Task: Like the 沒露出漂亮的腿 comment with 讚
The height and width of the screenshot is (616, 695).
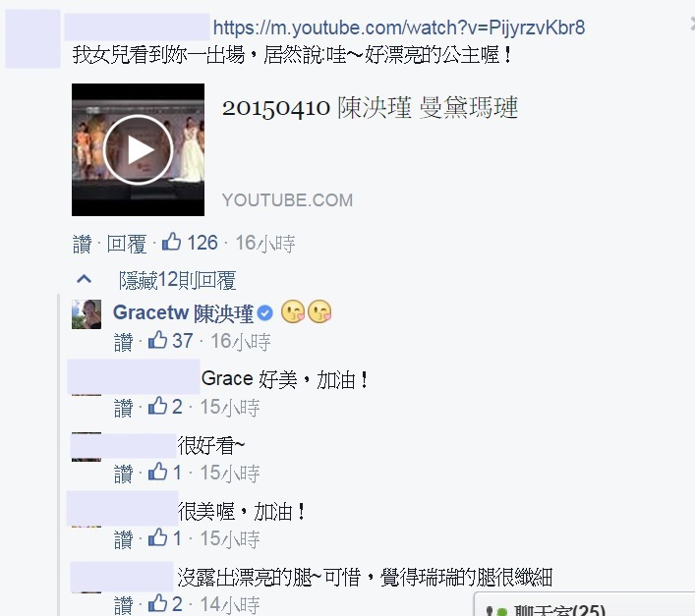Action: [123, 604]
